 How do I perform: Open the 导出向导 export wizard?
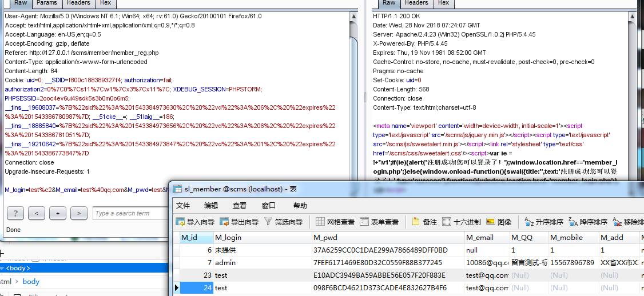[x=239, y=222]
